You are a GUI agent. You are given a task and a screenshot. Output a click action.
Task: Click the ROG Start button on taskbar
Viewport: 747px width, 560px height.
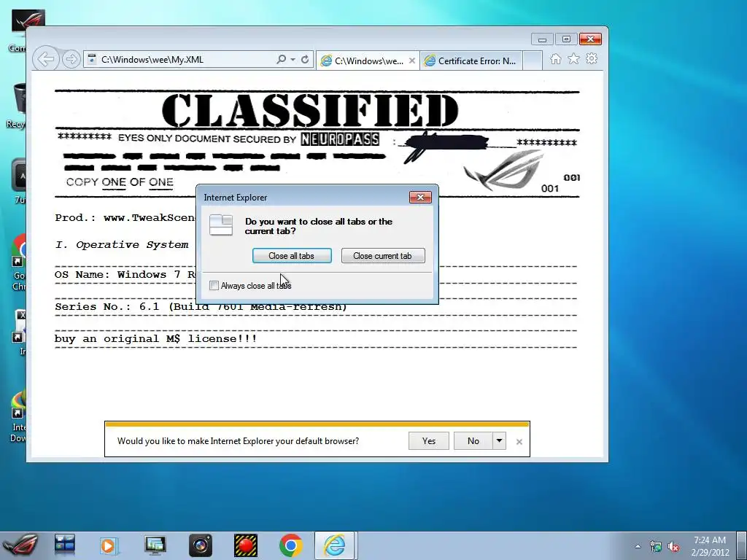tap(20, 545)
